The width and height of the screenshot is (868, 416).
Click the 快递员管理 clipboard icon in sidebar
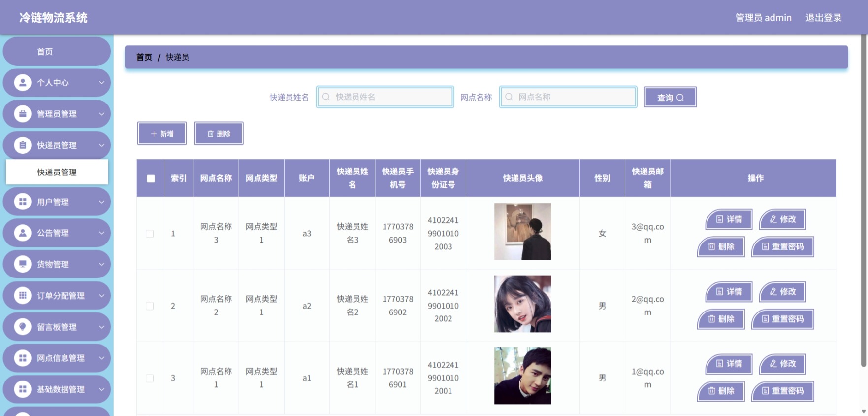[23, 145]
